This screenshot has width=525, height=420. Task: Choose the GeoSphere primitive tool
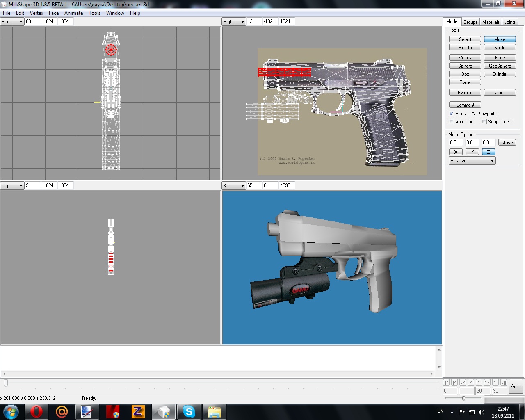click(500, 66)
